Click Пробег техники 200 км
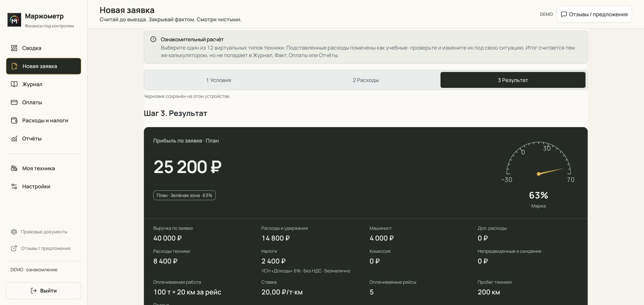 489,292
